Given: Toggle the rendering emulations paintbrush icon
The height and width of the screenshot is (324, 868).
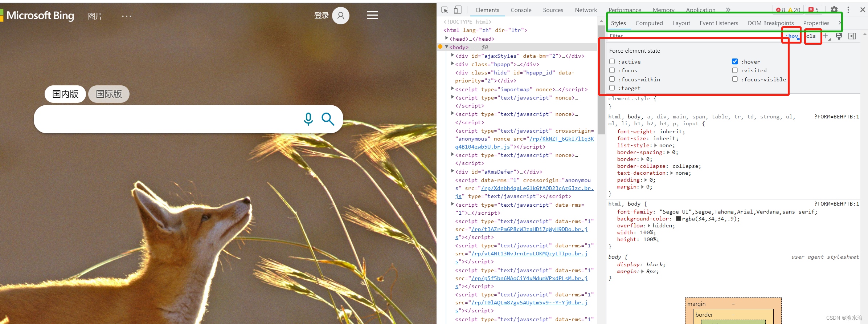Looking at the screenshot, I should pyautogui.click(x=839, y=36).
